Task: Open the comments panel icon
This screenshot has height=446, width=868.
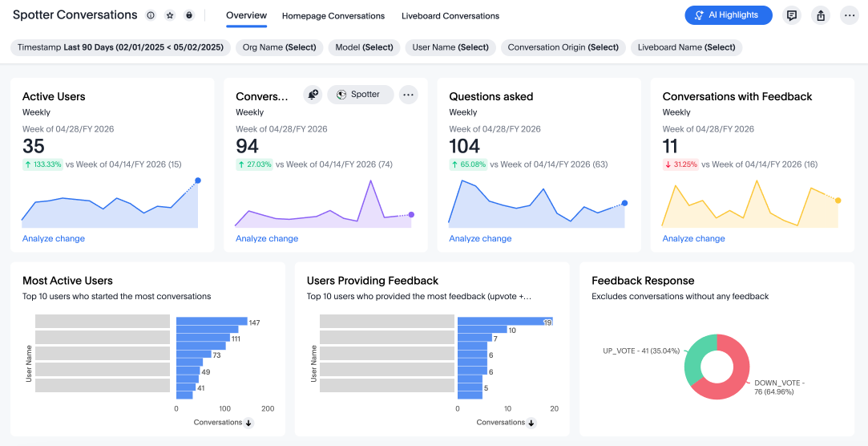Action: pyautogui.click(x=792, y=15)
